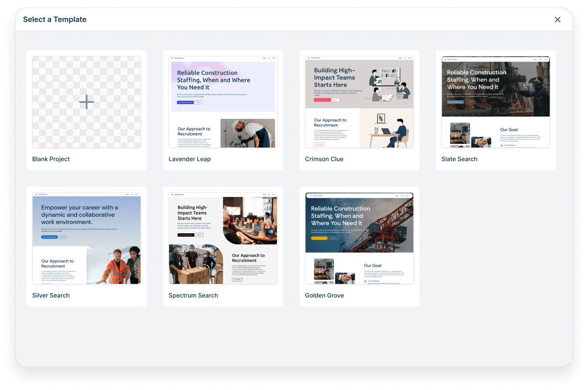The height and width of the screenshot is (390, 588).
Task: Pick the Lavender Leap template thumbnail
Action: coord(223,102)
